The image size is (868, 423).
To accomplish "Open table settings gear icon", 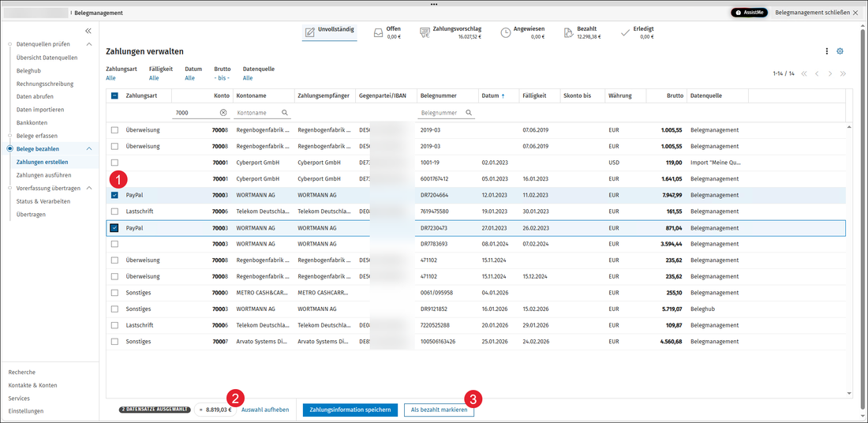I will pyautogui.click(x=840, y=51).
